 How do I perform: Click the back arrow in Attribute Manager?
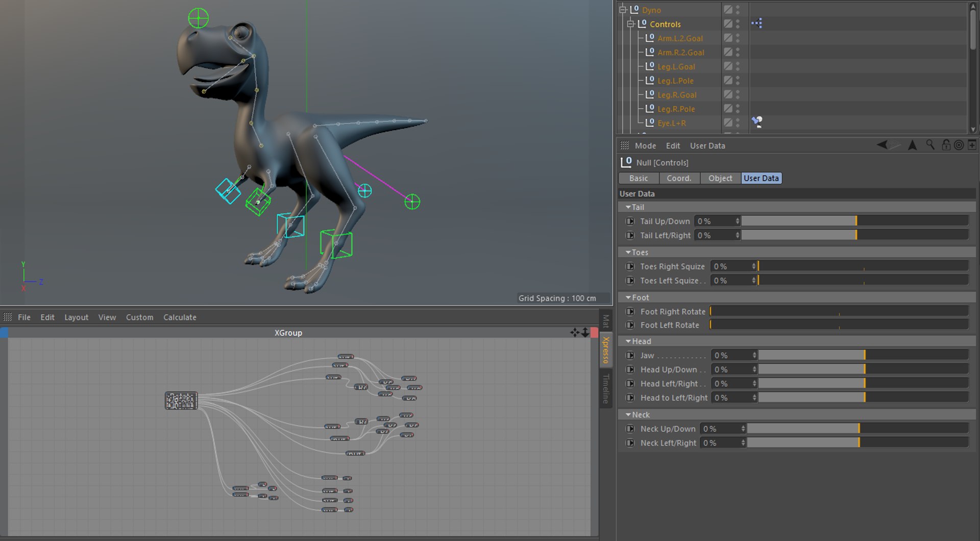click(x=882, y=145)
